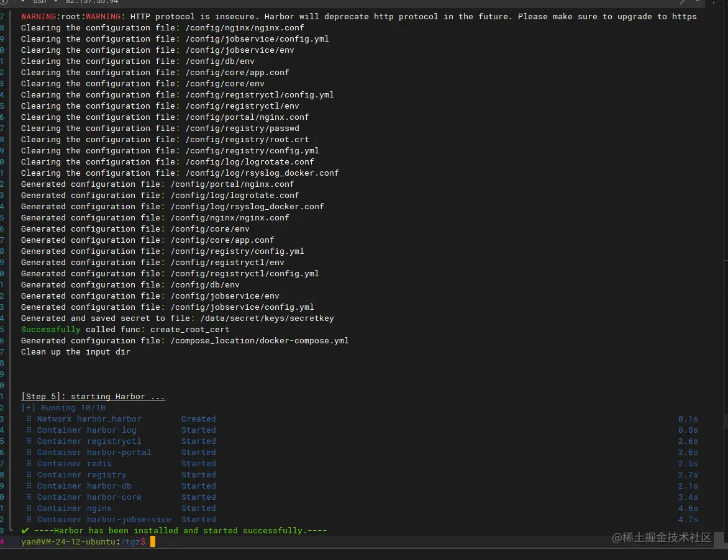Click the 'Generated' /config/nginx/nginx.conf line
This screenshot has height=560, width=728.
pyautogui.click(x=155, y=217)
